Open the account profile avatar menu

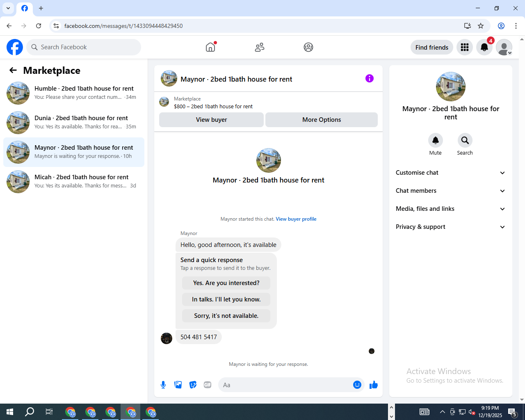504,47
